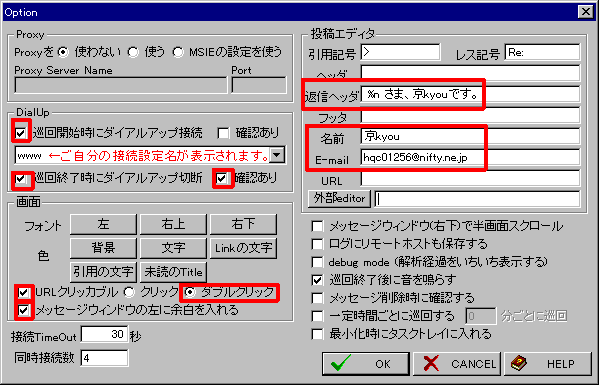Screen dimensions: 599x385
Task: Toggle 確認あり checkbox beside 巡回終了時
Action: coord(222,178)
